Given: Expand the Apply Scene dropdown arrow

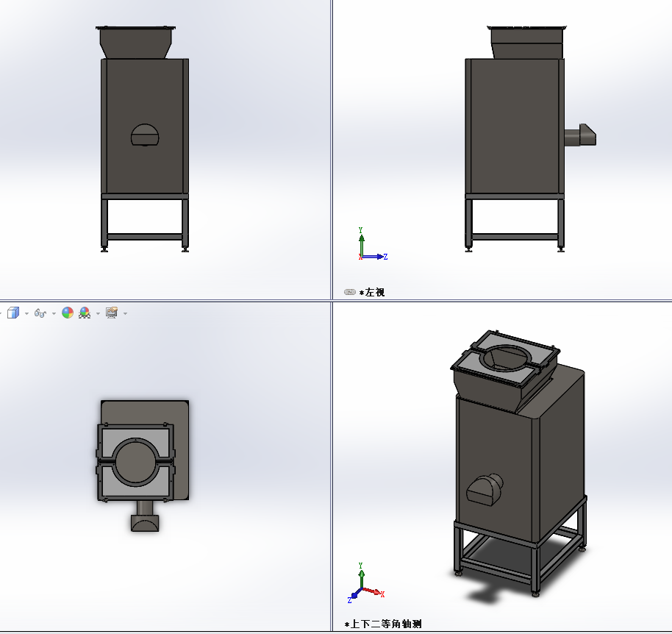Looking at the screenshot, I should [98, 314].
